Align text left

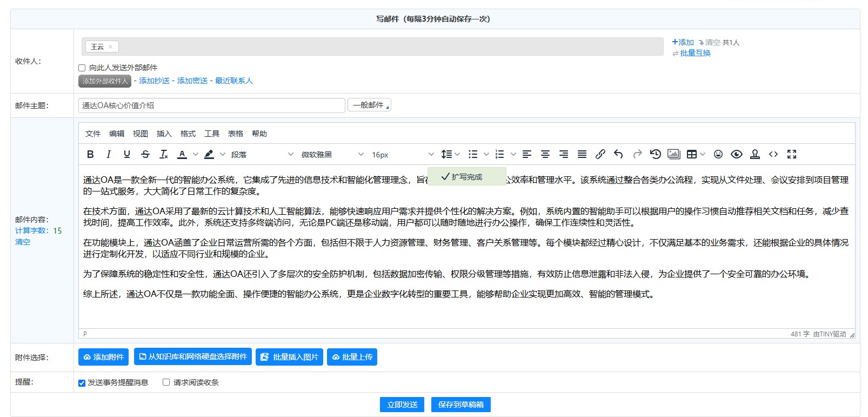pos(527,154)
